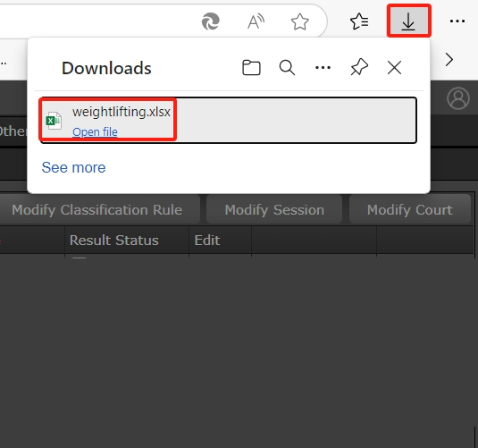
Task: Click the See more link
Action: coord(73,167)
